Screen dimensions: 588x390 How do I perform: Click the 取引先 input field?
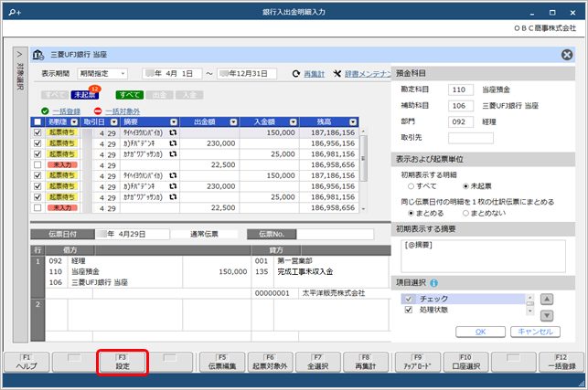click(470, 138)
